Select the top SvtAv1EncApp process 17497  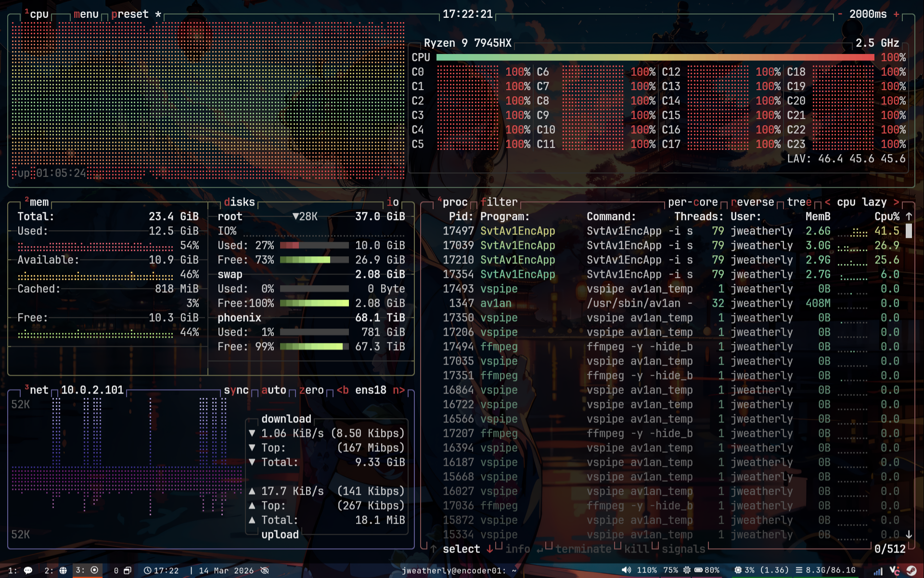click(517, 231)
